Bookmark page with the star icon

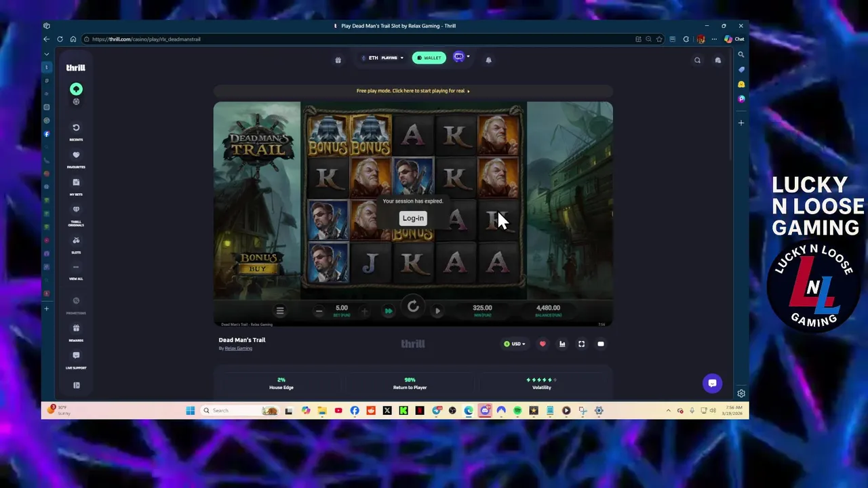click(x=659, y=39)
